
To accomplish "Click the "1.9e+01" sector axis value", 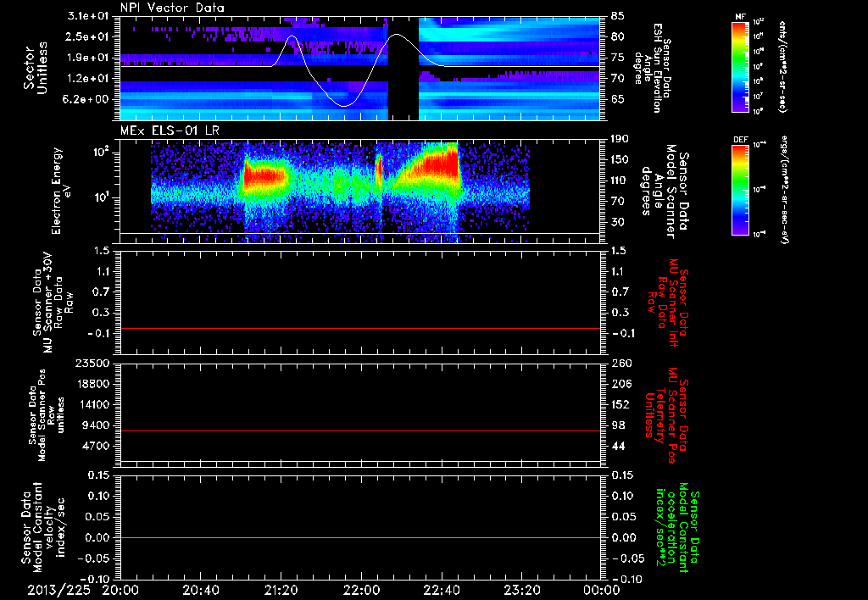I will 90,58.
